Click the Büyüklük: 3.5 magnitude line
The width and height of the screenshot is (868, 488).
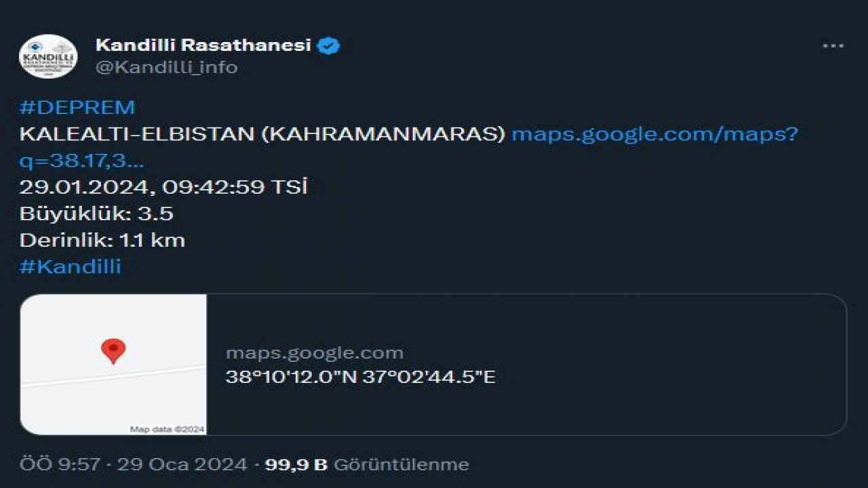pos(96,213)
